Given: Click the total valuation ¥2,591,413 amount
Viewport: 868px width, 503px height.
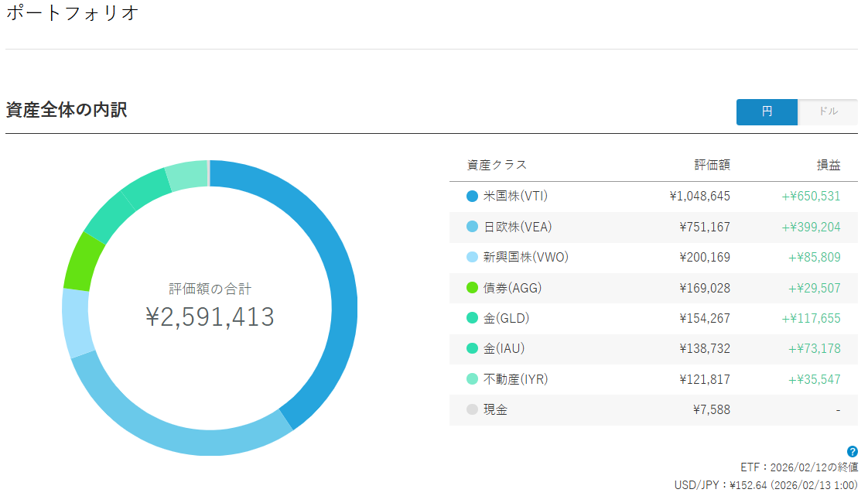Looking at the screenshot, I should tap(210, 317).
